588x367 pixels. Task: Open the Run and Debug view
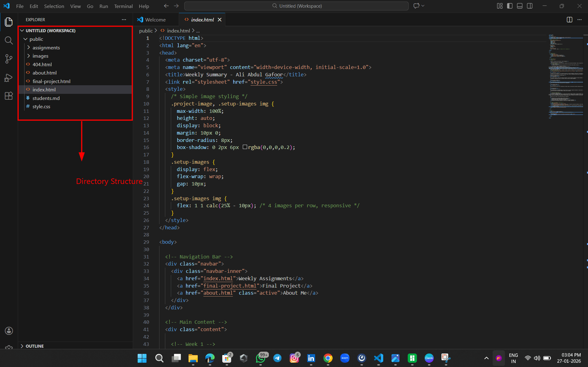pos(9,78)
